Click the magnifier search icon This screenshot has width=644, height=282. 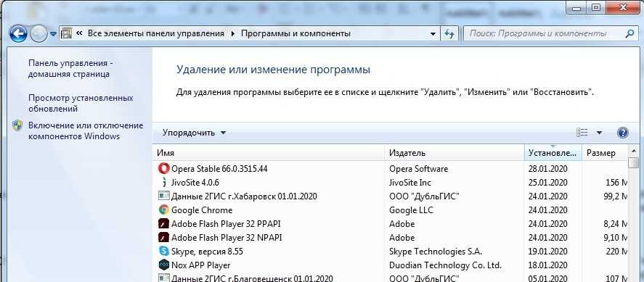629,33
